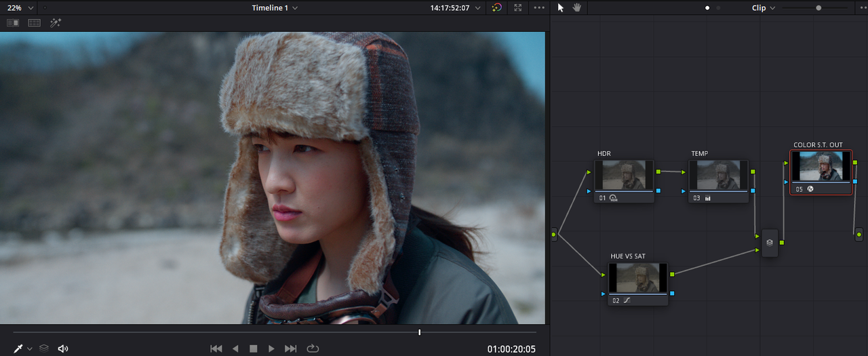Stop playback

point(253,349)
